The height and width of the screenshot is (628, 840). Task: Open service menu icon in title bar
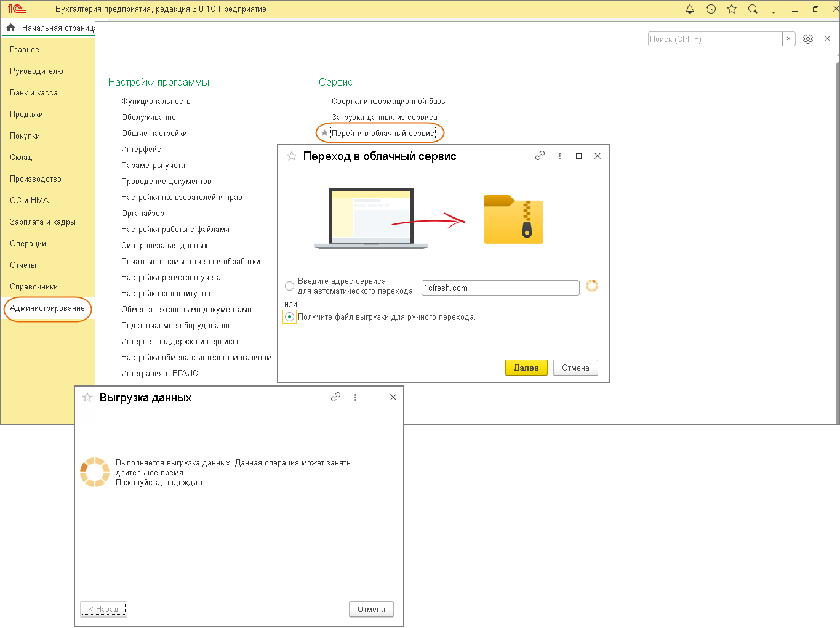point(774,9)
